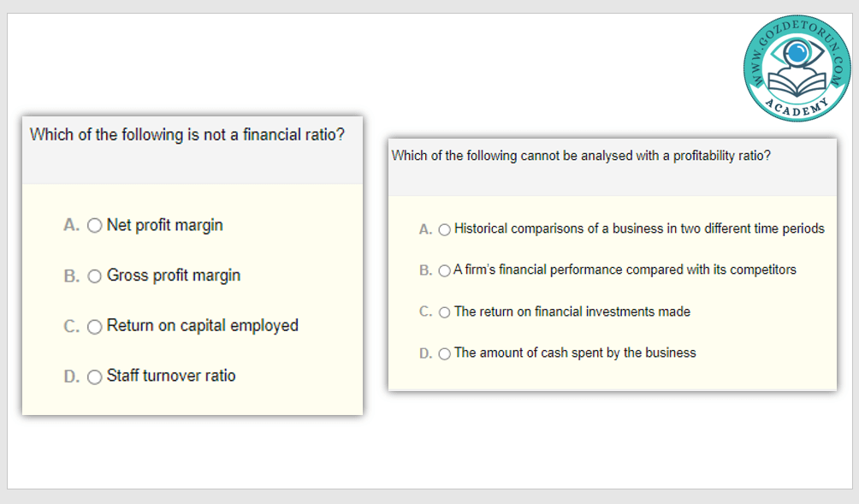Click the eye-and-book emblem in logo
Viewport: 859px width, 504px height.
tap(797, 67)
